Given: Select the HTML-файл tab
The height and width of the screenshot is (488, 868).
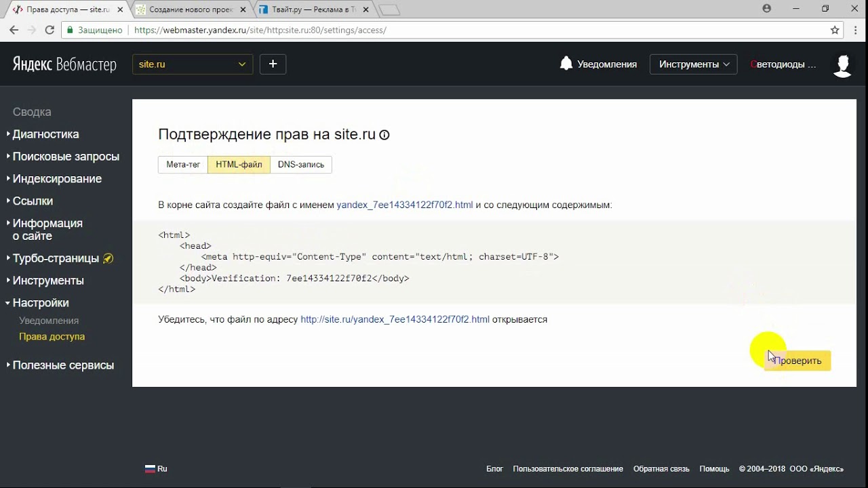Looking at the screenshot, I should pos(239,165).
